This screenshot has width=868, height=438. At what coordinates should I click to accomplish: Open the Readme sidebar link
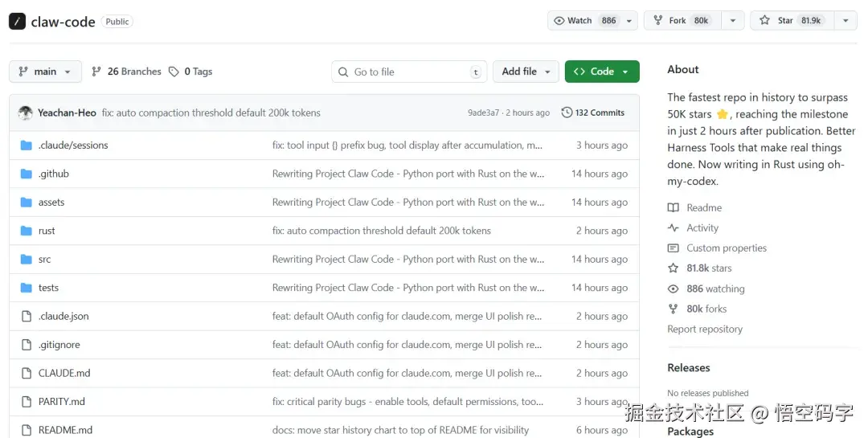pos(704,207)
